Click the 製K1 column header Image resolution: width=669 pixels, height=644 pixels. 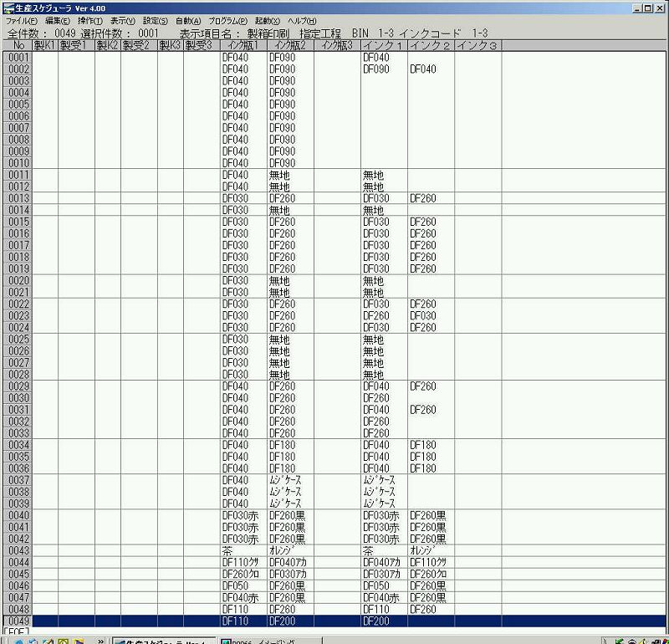pyautogui.click(x=45, y=44)
